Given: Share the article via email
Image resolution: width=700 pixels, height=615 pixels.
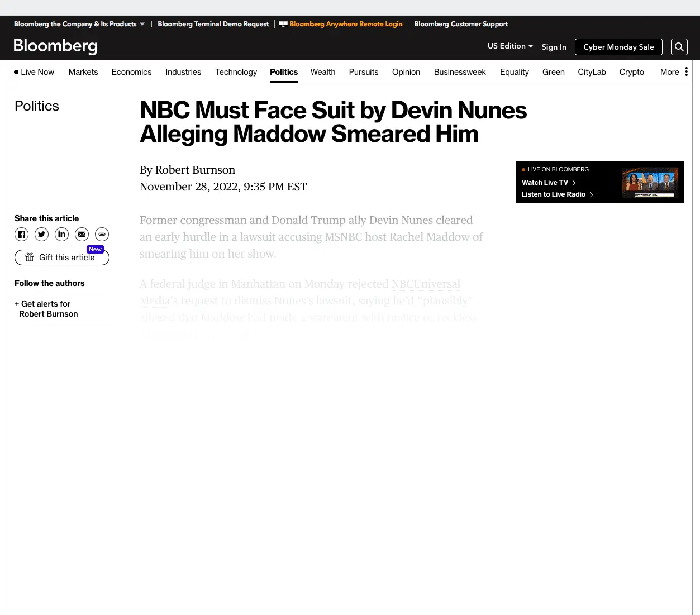Looking at the screenshot, I should (x=82, y=234).
